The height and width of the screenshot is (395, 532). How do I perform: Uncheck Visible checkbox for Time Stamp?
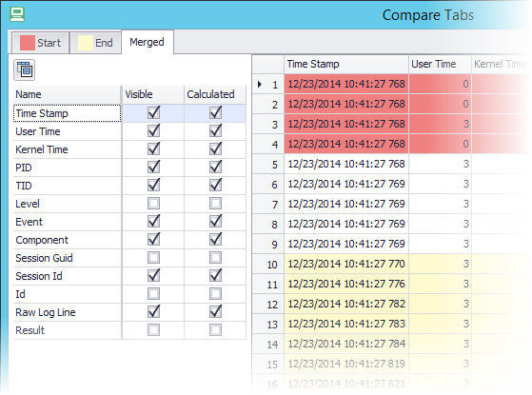[153, 113]
